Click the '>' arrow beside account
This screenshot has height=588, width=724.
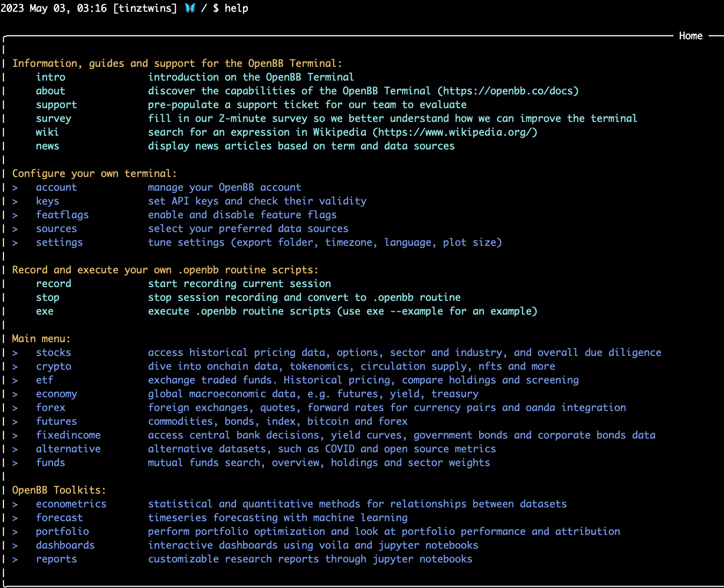point(15,188)
